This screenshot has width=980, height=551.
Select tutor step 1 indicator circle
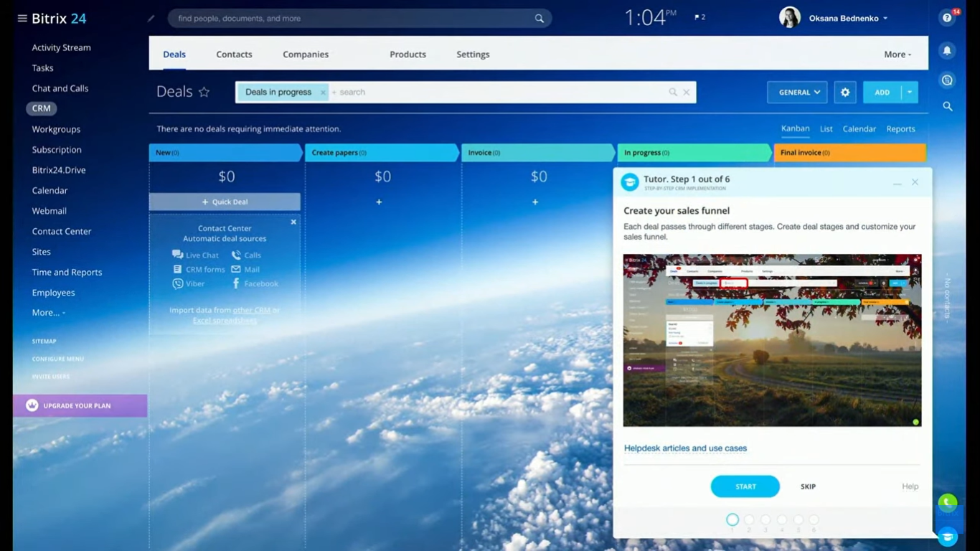point(732,519)
